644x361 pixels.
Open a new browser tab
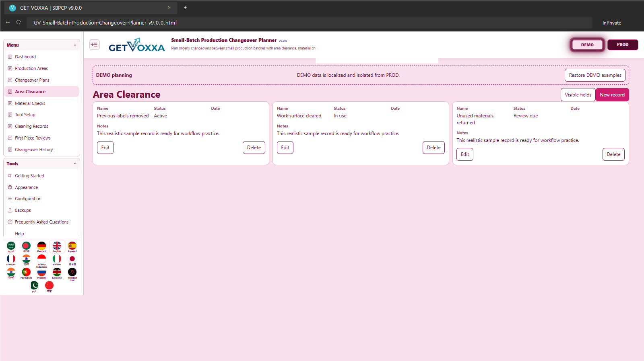click(185, 8)
